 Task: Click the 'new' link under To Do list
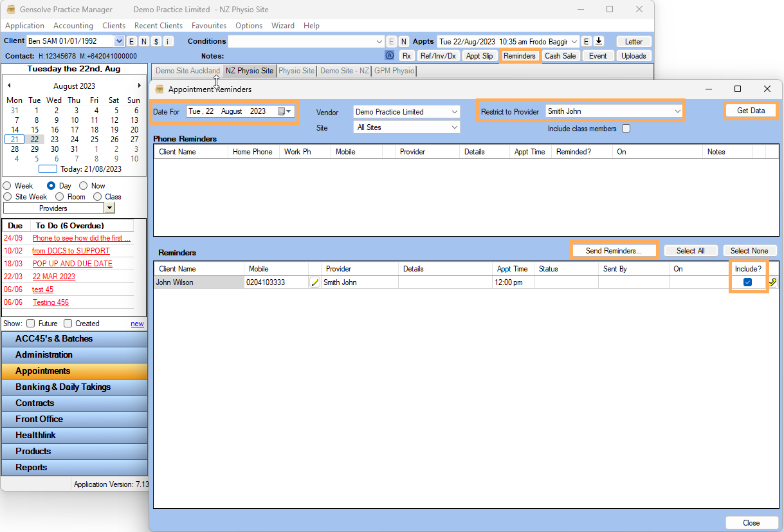(138, 324)
